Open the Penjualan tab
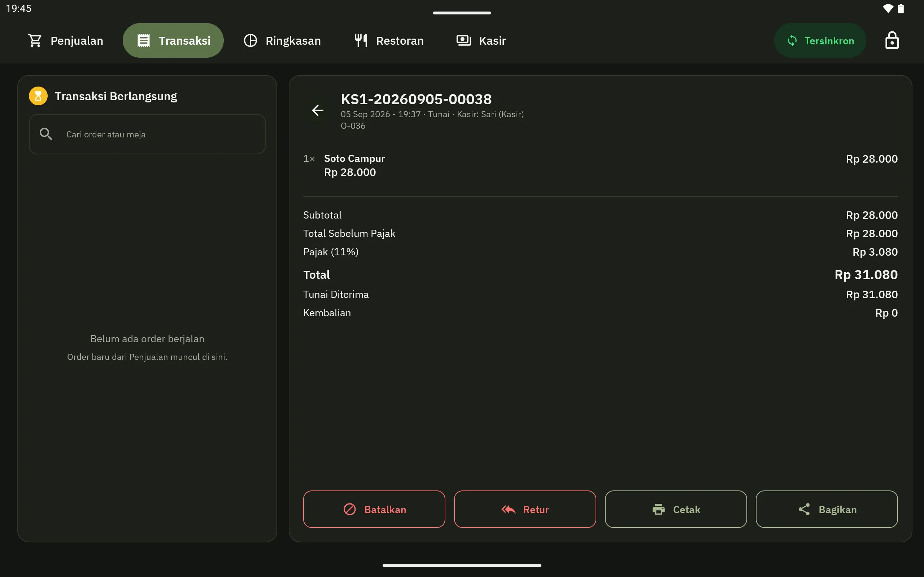 pyautogui.click(x=66, y=40)
